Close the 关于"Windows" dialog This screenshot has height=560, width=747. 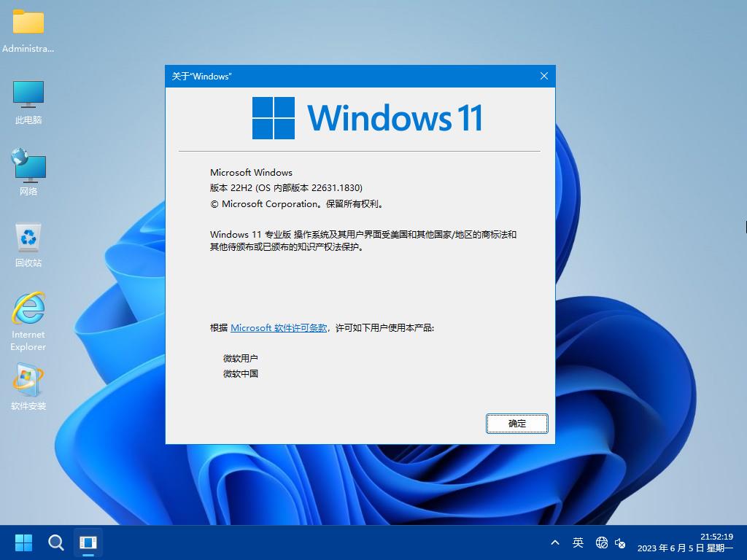click(x=543, y=76)
